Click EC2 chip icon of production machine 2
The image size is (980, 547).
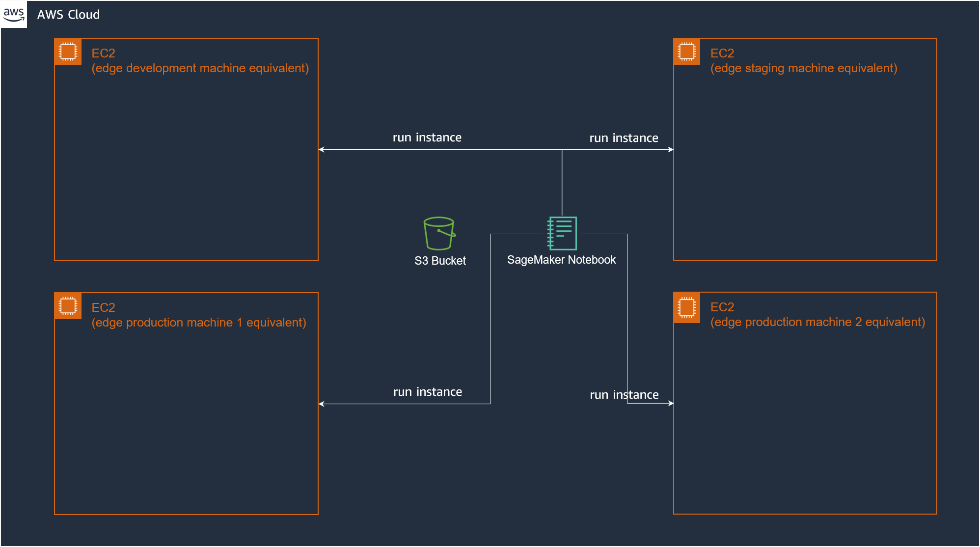pyautogui.click(x=687, y=308)
